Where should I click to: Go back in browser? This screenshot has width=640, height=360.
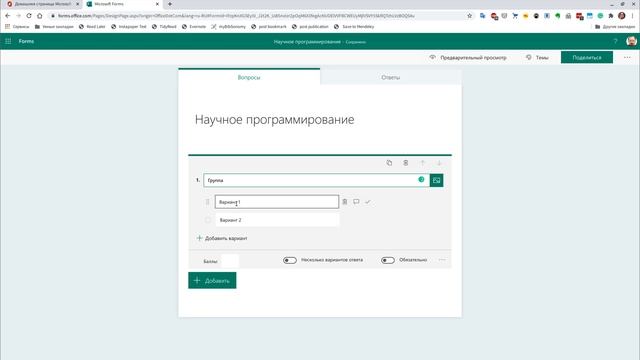click(x=8, y=16)
